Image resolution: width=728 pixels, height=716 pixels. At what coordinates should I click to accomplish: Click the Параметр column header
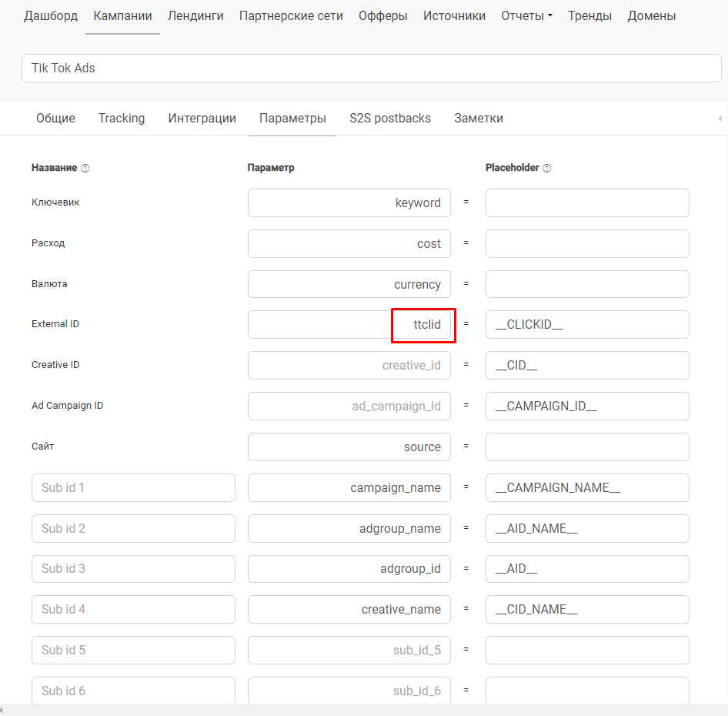pyautogui.click(x=271, y=168)
